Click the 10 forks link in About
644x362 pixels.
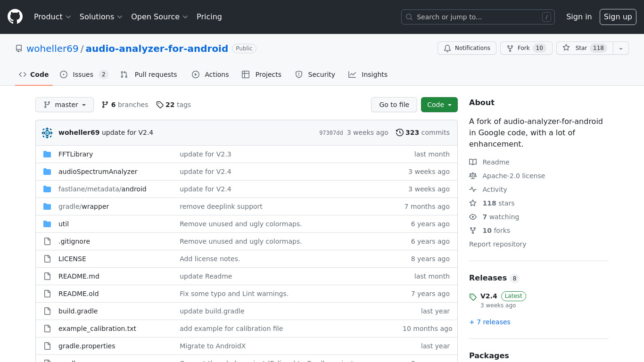coord(496,230)
